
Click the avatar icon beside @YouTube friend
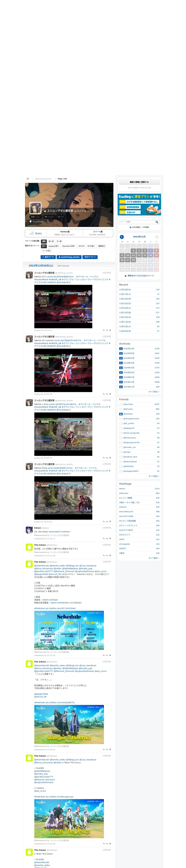(121, 404)
